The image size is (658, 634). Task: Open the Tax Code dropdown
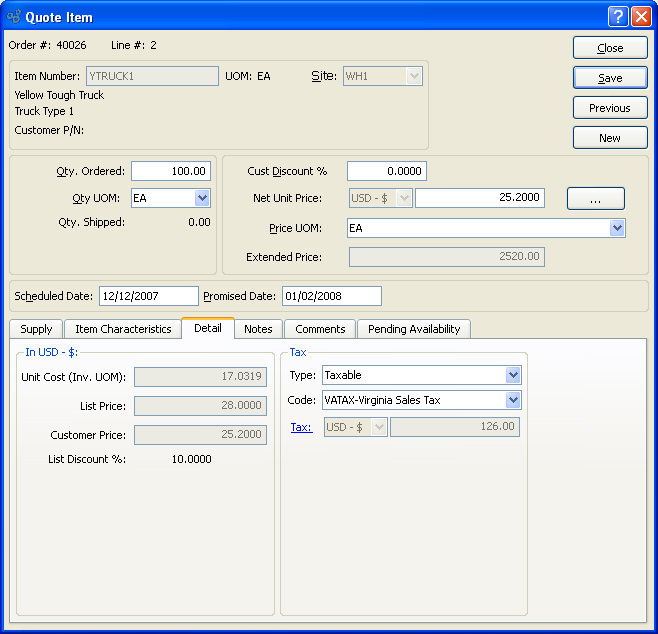coord(513,400)
